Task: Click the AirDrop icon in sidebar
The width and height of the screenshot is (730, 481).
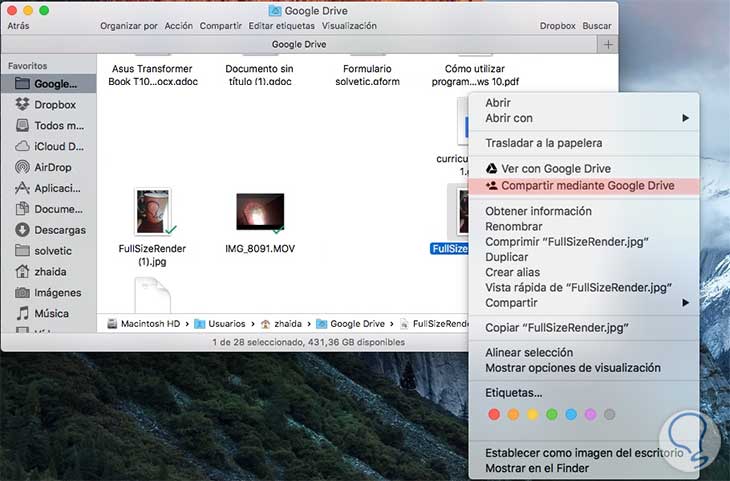Action: point(22,167)
